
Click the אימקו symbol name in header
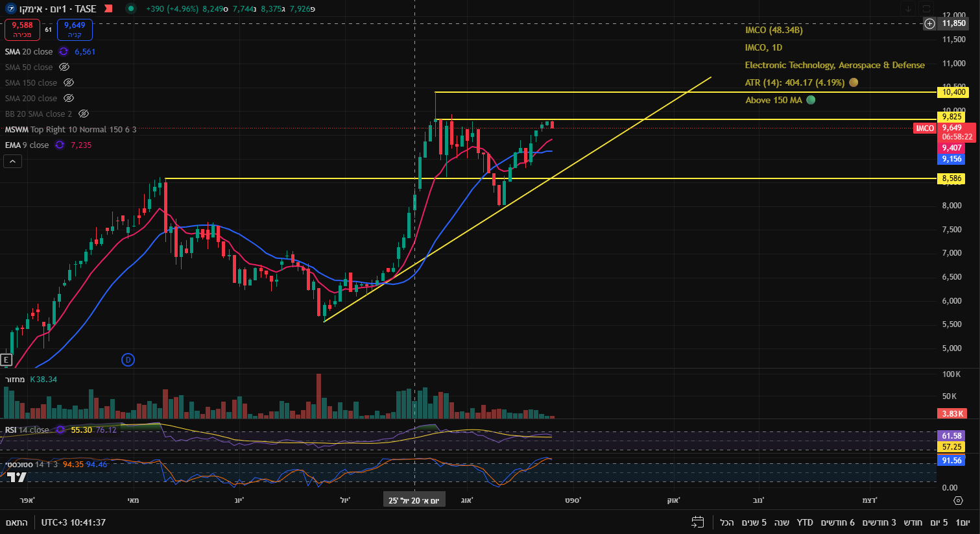coord(30,9)
